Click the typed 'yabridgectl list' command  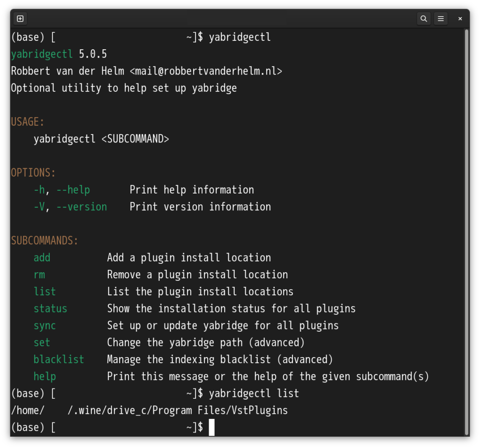coord(254,394)
